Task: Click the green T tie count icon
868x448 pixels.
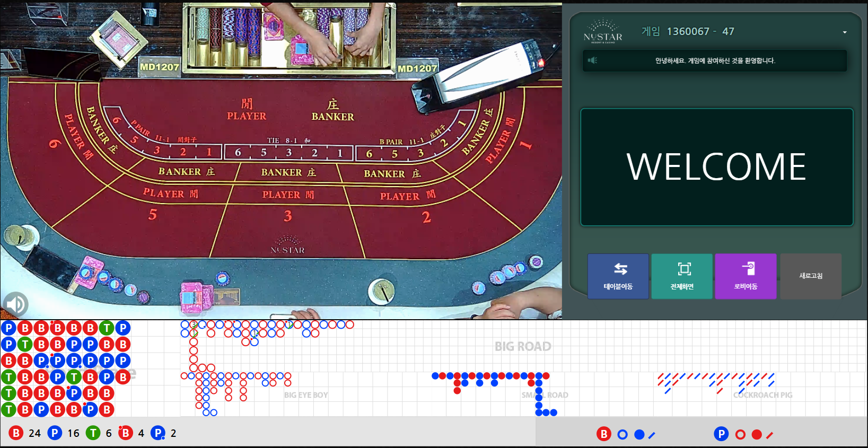Action: tap(93, 433)
